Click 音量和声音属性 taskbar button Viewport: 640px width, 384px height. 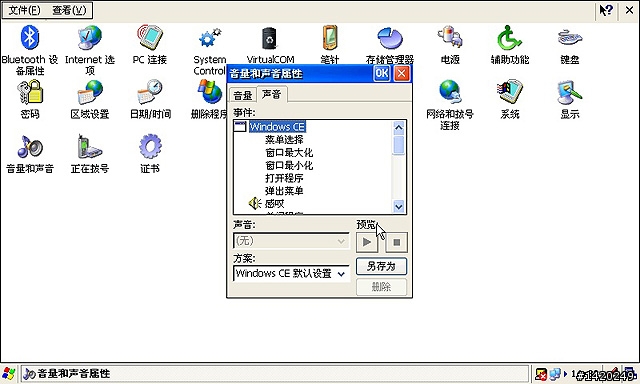point(275,373)
